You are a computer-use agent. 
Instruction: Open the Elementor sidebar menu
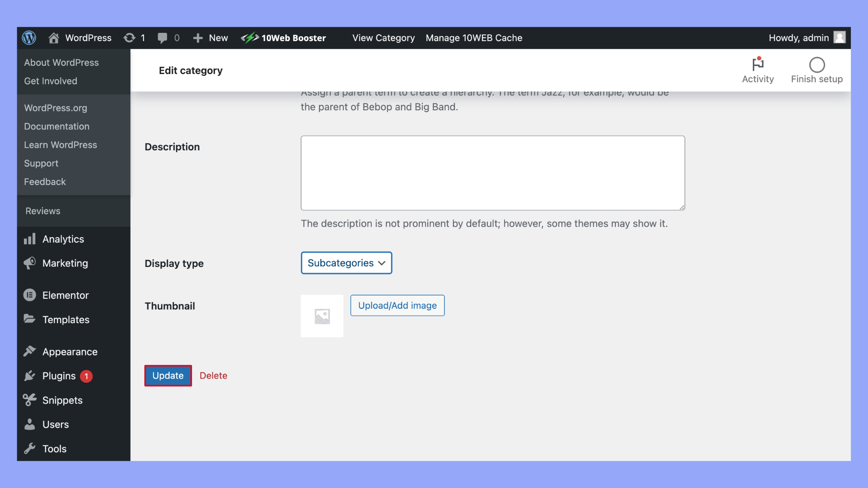(x=65, y=295)
